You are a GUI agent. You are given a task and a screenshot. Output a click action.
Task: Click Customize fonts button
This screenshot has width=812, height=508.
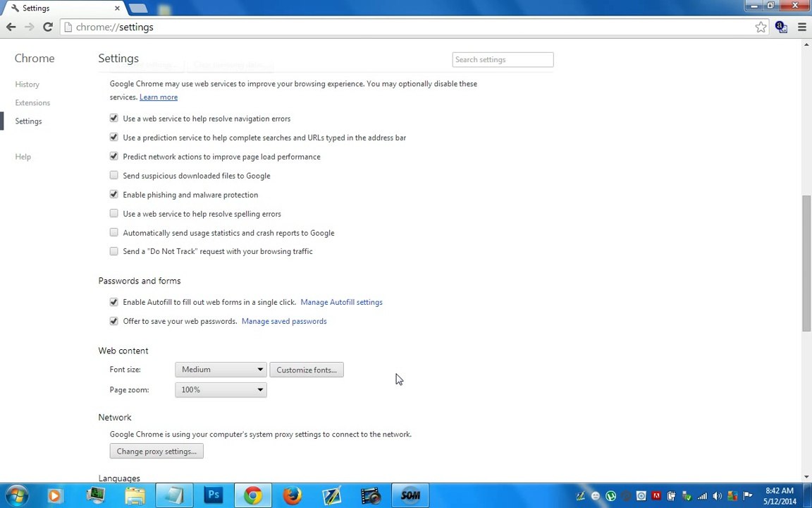point(307,370)
